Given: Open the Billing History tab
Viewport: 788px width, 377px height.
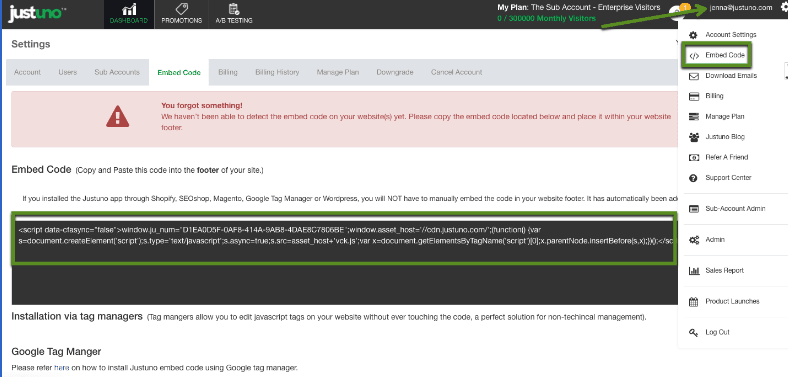Looking at the screenshot, I should [277, 72].
